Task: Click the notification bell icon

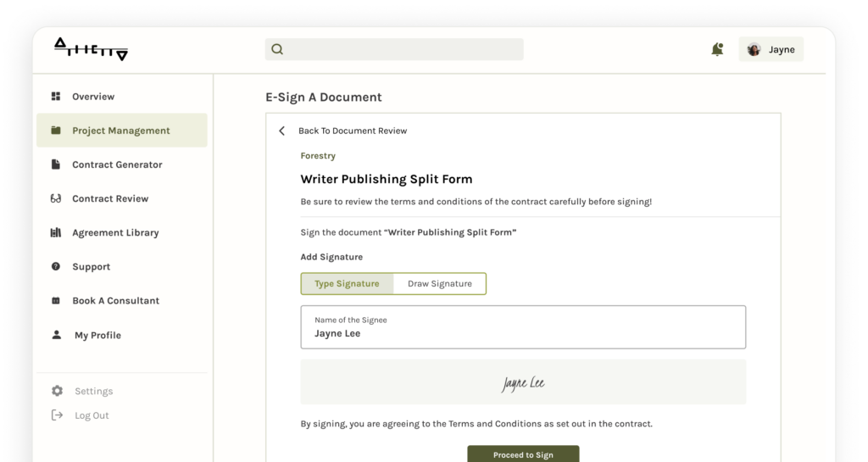Action: pyautogui.click(x=717, y=49)
